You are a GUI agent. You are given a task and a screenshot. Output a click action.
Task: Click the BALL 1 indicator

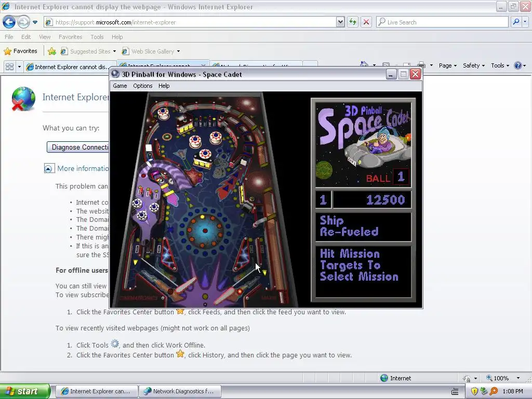click(x=388, y=177)
